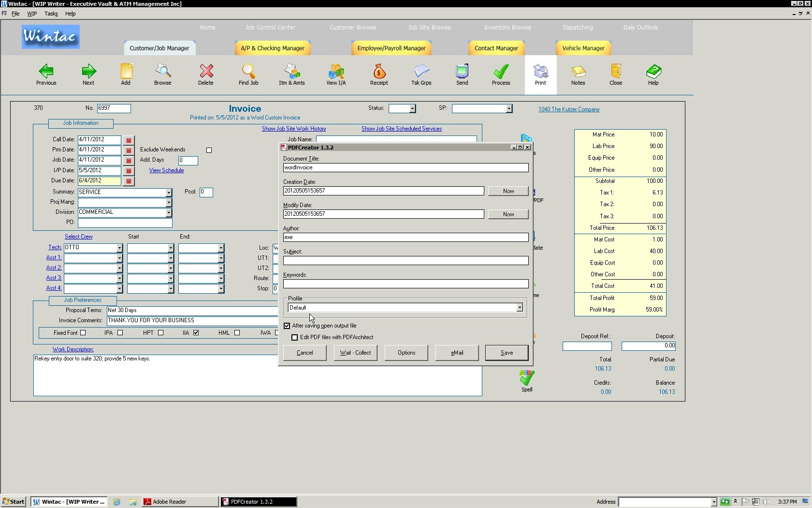The width and height of the screenshot is (812, 508).
Task: Click the red Delete icon
Action: pos(206,75)
